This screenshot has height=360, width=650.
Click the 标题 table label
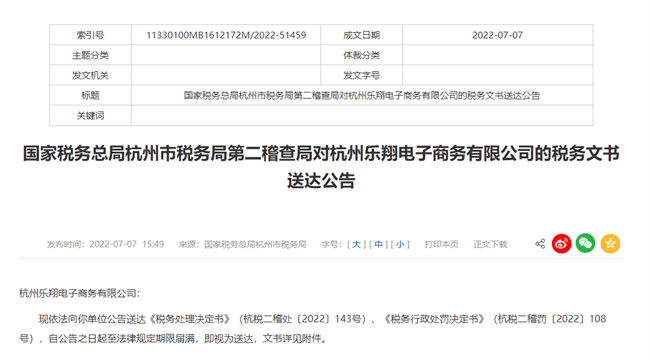(x=90, y=95)
